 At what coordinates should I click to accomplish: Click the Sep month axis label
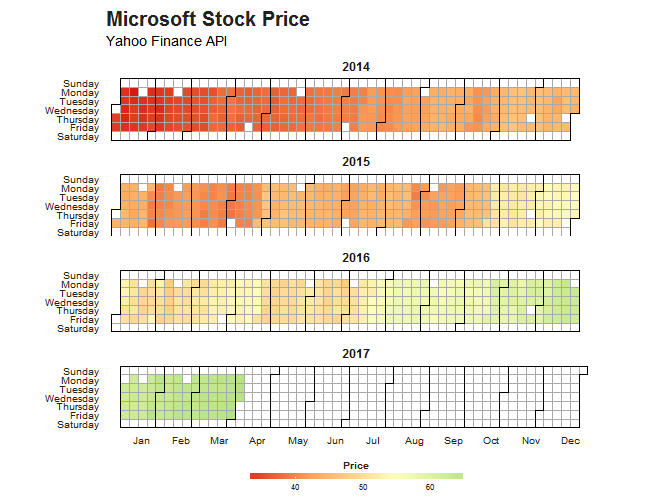[x=453, y=441]
